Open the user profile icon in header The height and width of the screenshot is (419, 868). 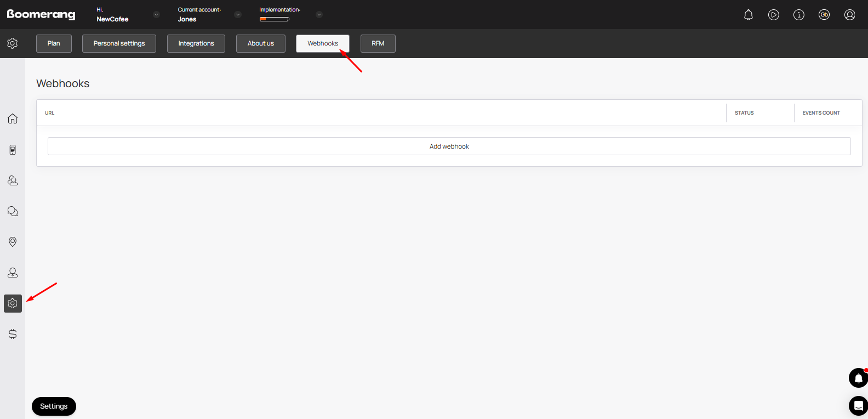849,15
